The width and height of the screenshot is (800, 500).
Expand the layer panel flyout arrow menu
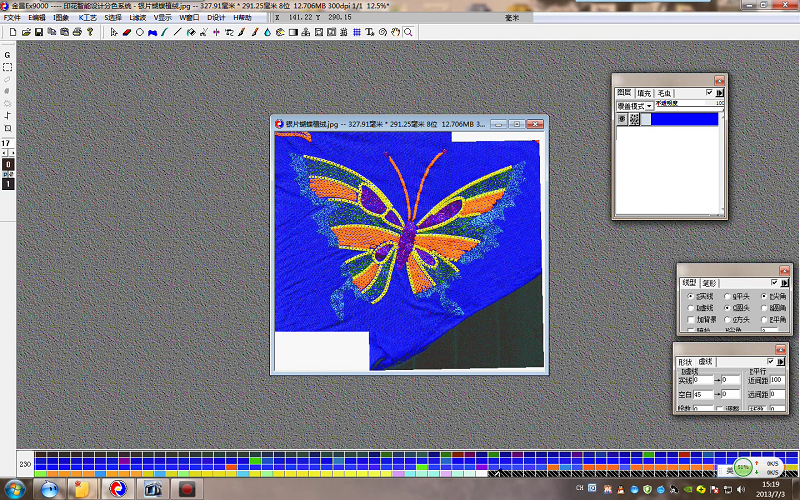[x=720, y=93]
